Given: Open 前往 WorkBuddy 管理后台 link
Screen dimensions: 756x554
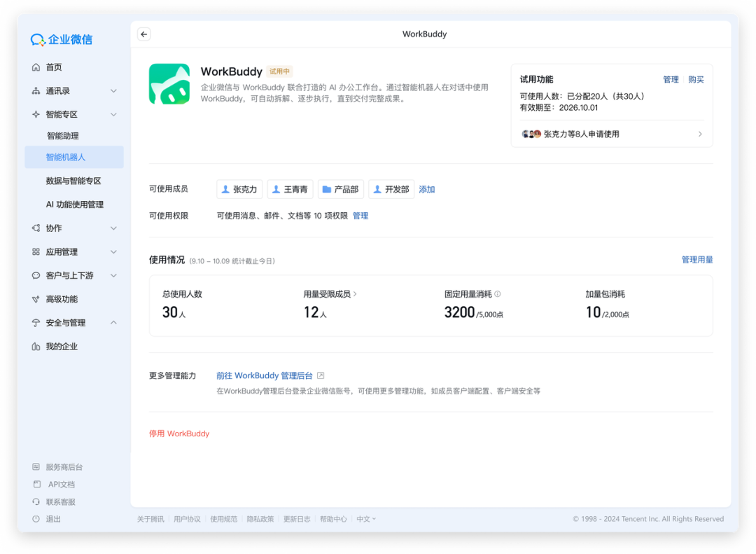Looking at the screenshot, I should 265,375.
